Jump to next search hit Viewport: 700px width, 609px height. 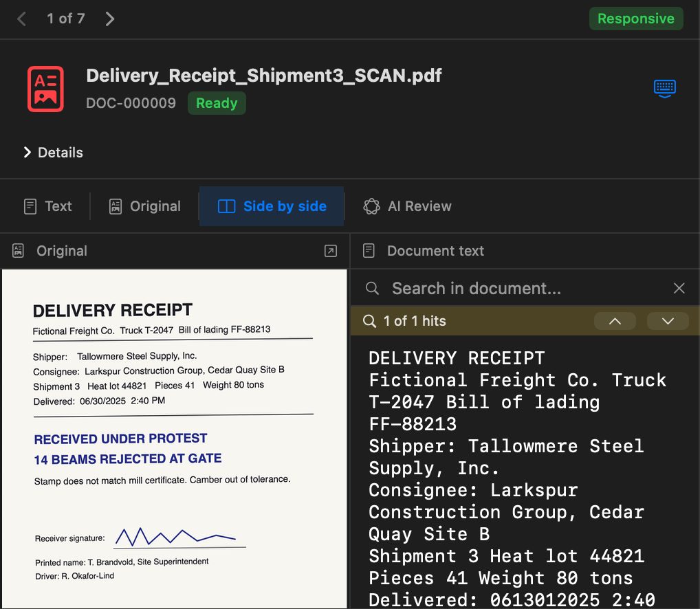(x=668, y=321)
